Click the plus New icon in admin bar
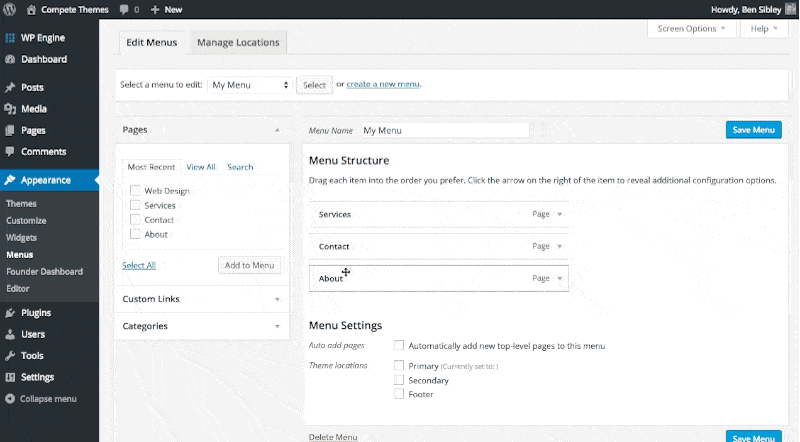 [155, 10]
